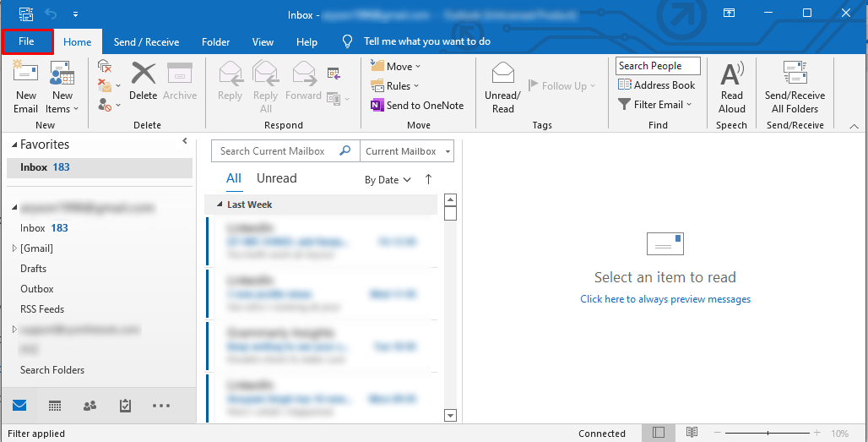Expand the [Gmail] folder
This screenshot has height=442, width=868.
coord(14,248)
